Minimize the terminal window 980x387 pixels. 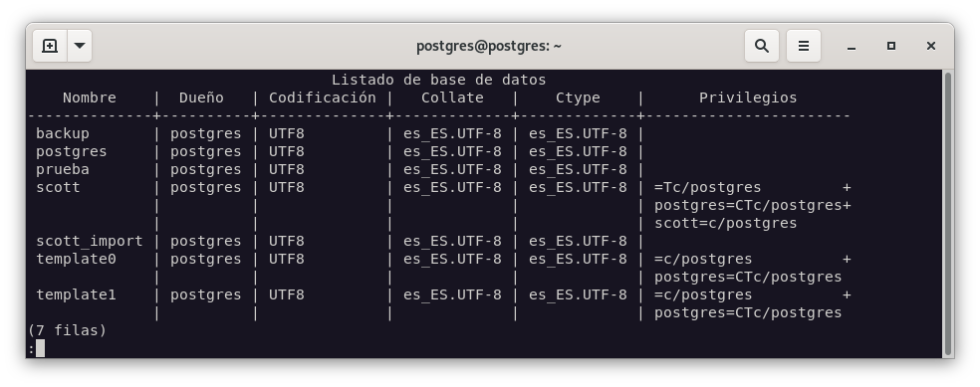point(851,46)
